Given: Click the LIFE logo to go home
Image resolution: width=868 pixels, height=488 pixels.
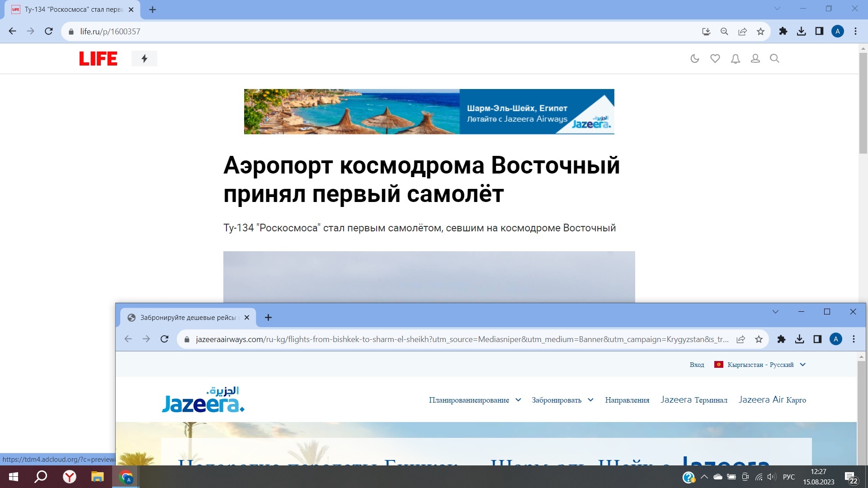Looking at the screenshot, I should 98,58.
